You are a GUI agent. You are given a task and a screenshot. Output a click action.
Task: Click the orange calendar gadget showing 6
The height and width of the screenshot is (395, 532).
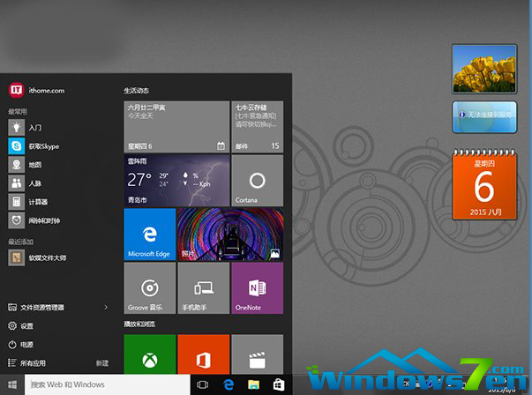click(x=484, y=185)
